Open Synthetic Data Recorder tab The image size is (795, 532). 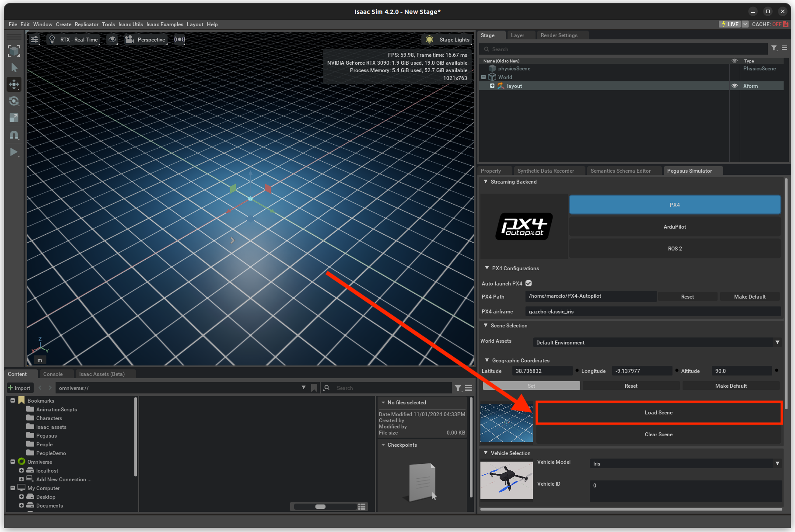tap(546, 171)
